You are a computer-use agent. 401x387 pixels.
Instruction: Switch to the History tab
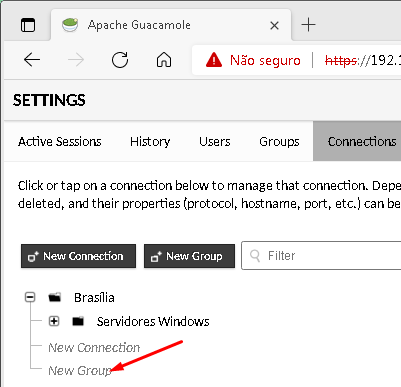coord(150,142)
